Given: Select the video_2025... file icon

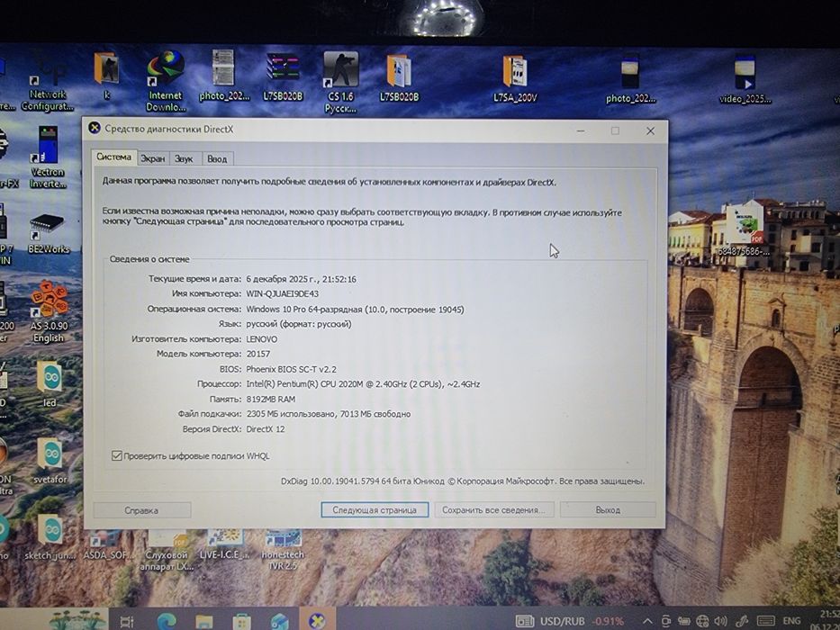Looking at the screenshot, I should click(x=745, y=80).
